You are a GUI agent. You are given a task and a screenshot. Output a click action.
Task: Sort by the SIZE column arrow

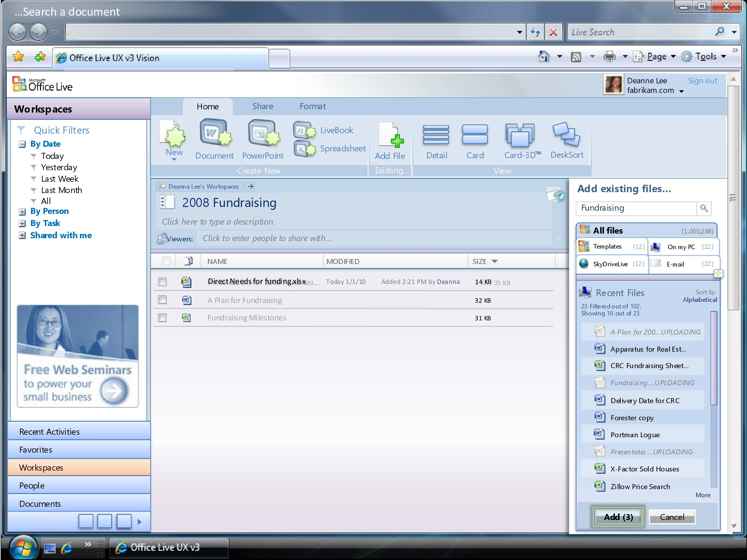tap(495, 261)
